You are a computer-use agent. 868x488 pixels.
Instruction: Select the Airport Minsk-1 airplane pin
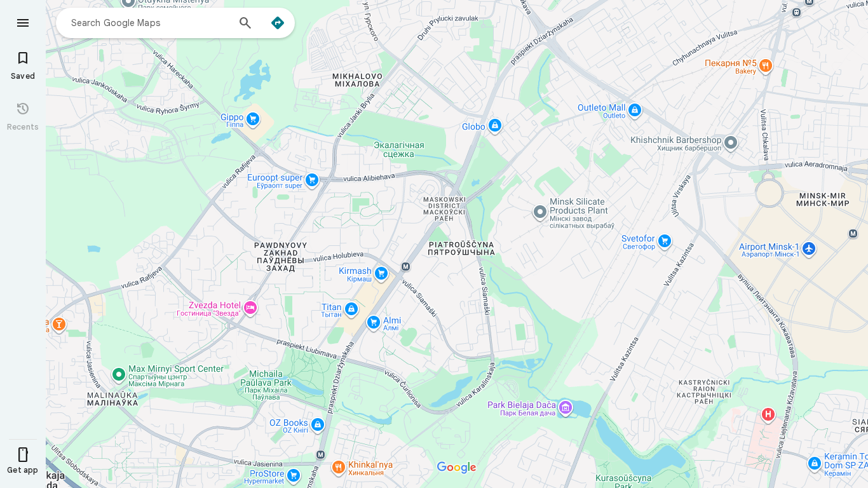tap(809, 248)
